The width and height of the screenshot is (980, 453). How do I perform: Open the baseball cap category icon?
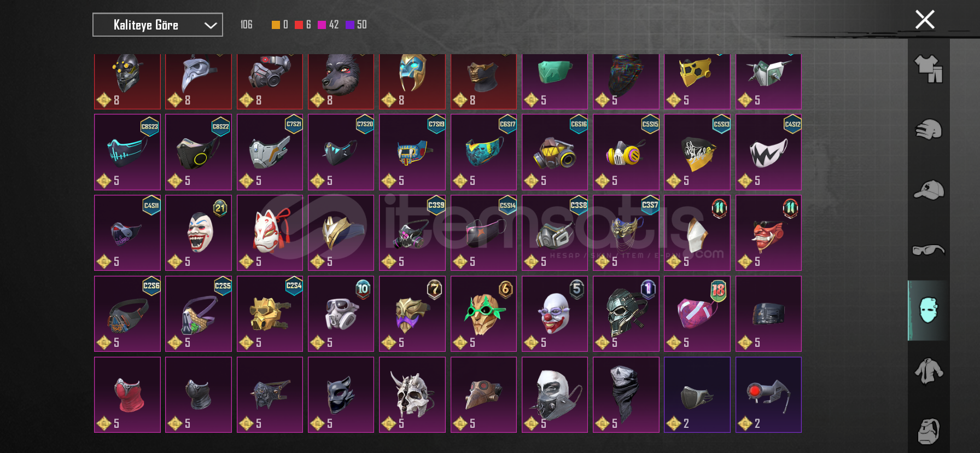pyautogui.click(x=929, y=190)
